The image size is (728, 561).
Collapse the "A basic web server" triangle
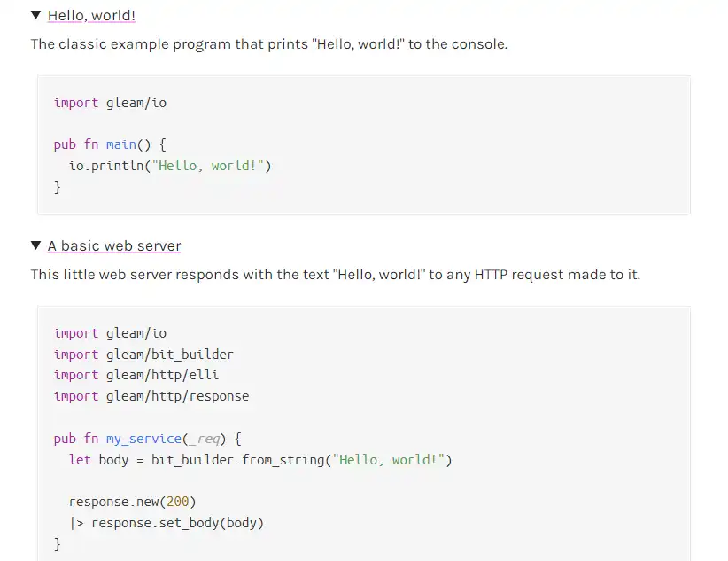click(x=35, y=245)
